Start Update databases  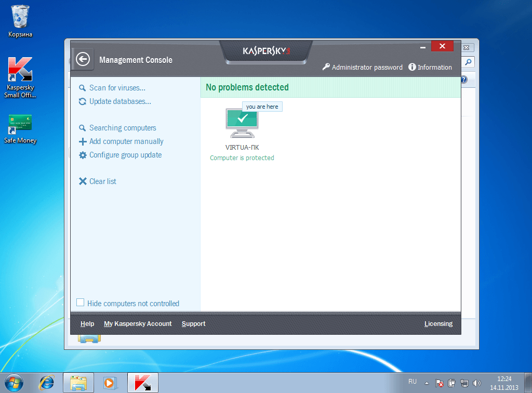(120, 101)
